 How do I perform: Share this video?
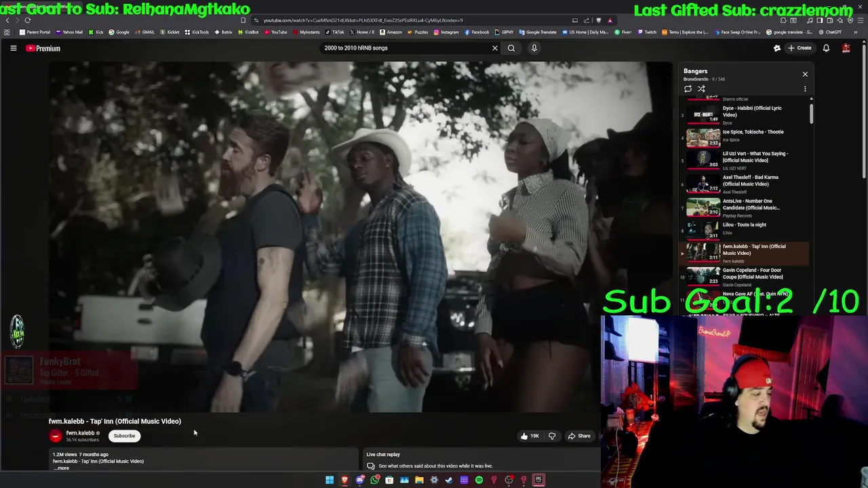(x=579, y=436)
